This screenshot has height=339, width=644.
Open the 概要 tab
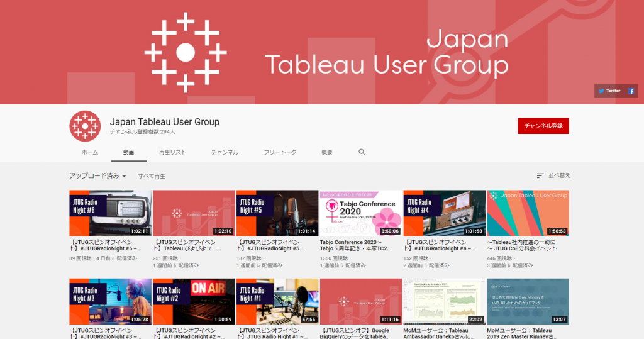click(327, 152)
